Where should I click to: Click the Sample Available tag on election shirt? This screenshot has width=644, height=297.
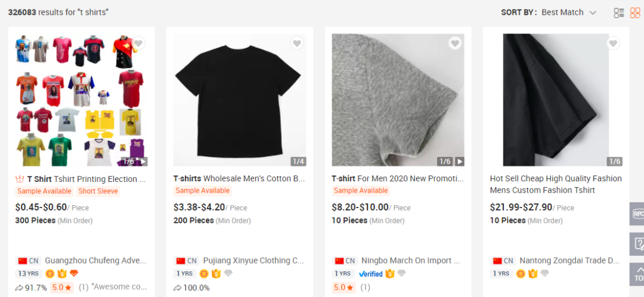44,191
